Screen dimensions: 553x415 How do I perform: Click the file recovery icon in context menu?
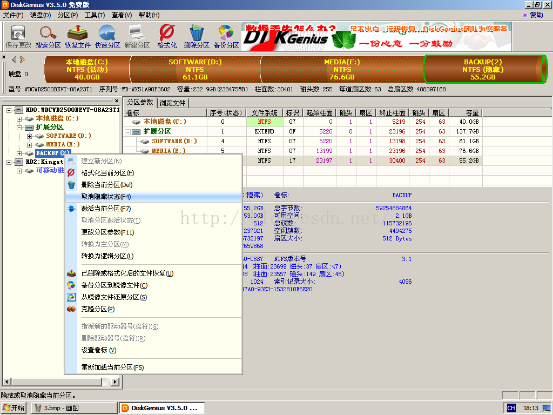[x=71, y=273]
